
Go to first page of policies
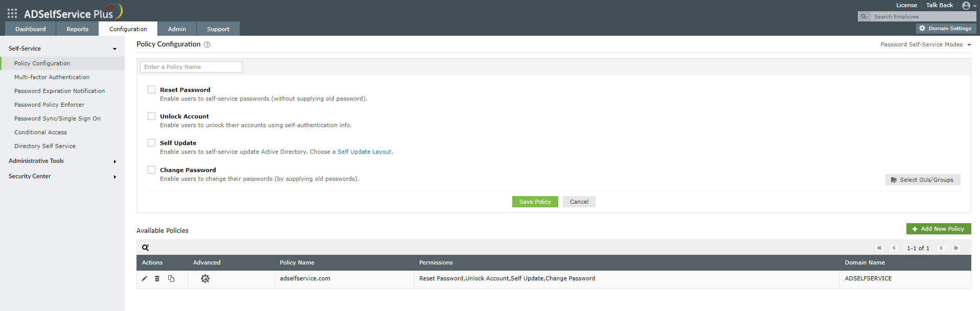tap(879, 248)
